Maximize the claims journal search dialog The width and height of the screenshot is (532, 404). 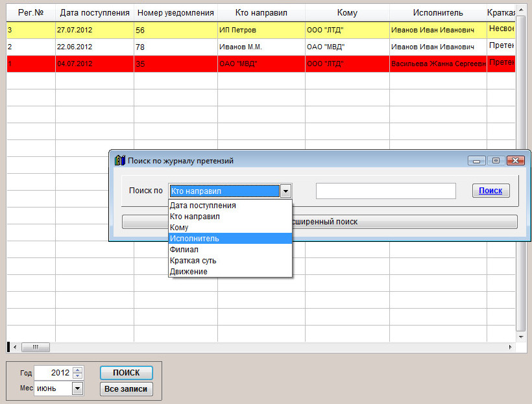click(496, 160)
